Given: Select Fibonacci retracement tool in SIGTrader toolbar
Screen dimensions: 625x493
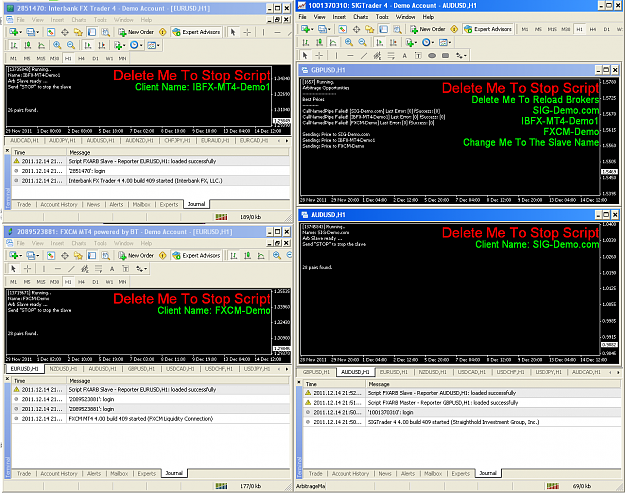Looking at the screenshot, I should pos(391,55).
